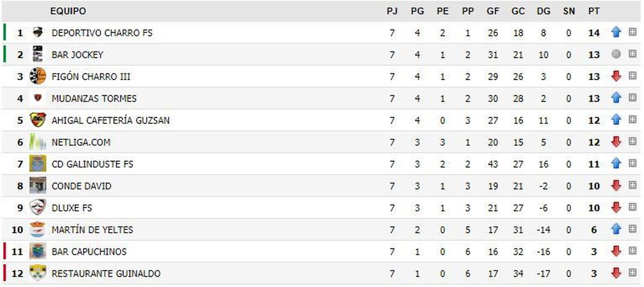The height and width of the screenshot is (287, 644).
Task: Open the CONDE DAVID team link
Action: 81,186
